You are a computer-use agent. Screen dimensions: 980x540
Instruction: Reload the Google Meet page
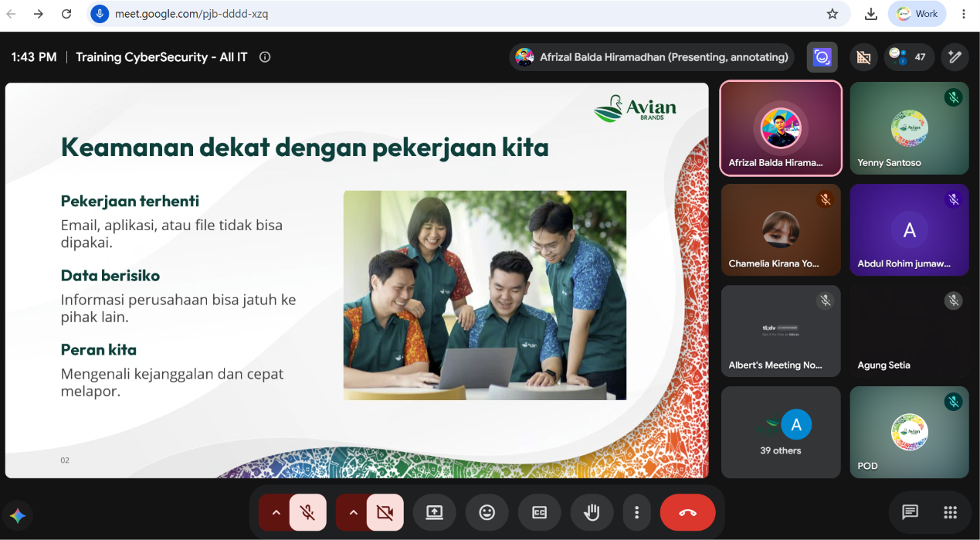coord(66,14)
